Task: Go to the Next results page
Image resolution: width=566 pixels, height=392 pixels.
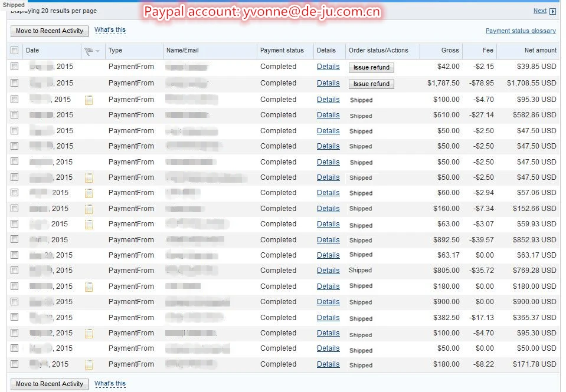Action: 539,11
